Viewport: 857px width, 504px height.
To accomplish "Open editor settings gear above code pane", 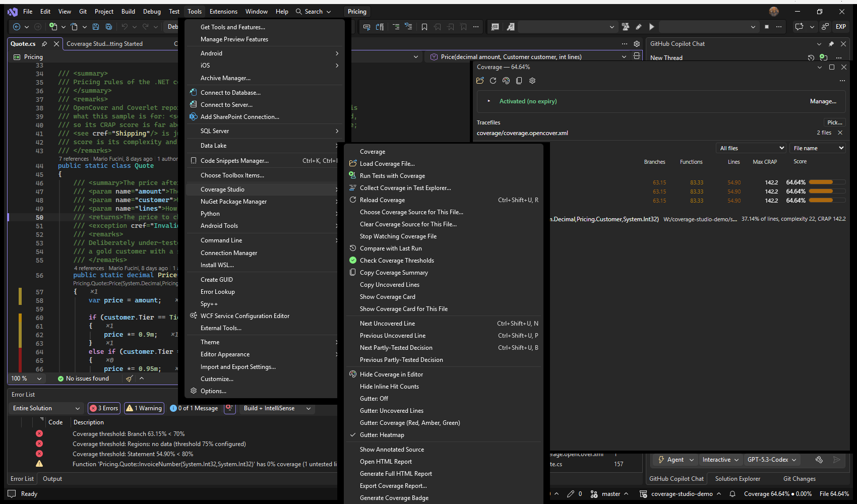I will point(637,44).
